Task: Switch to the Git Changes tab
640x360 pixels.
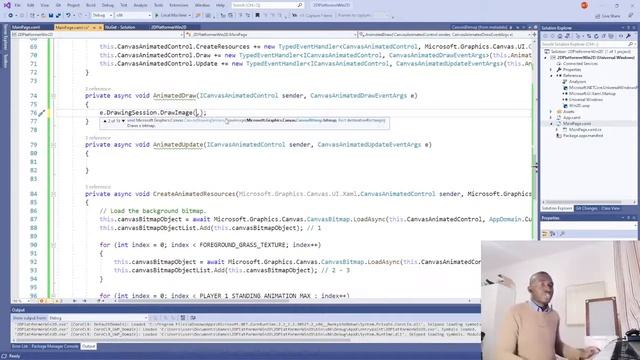Action: 586,209
